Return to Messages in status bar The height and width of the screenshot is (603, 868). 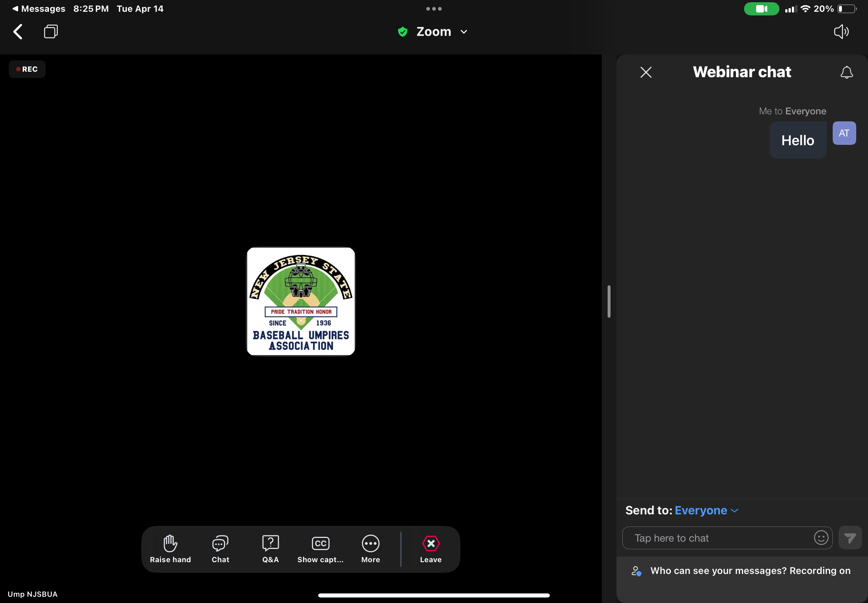(39, 9)
